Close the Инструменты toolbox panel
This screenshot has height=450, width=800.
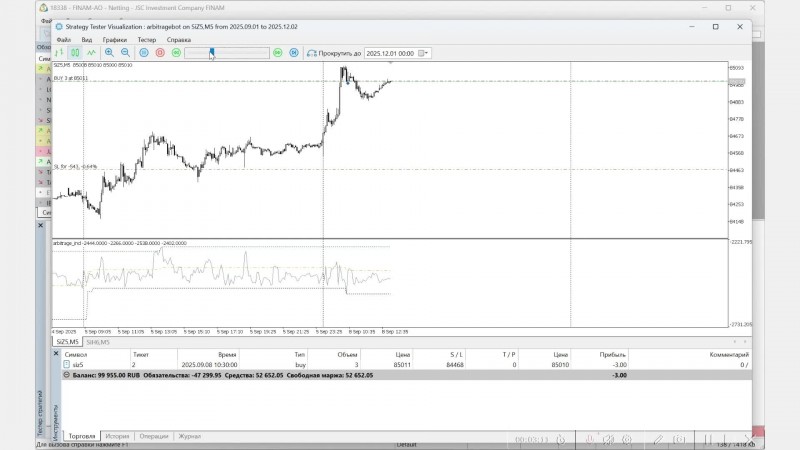click(x=56, y=353)
